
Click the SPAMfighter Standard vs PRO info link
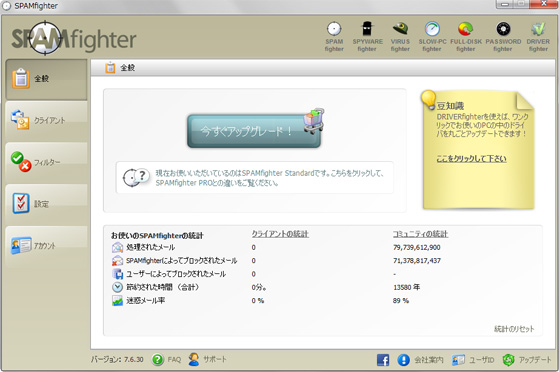(x=270, y=178)
